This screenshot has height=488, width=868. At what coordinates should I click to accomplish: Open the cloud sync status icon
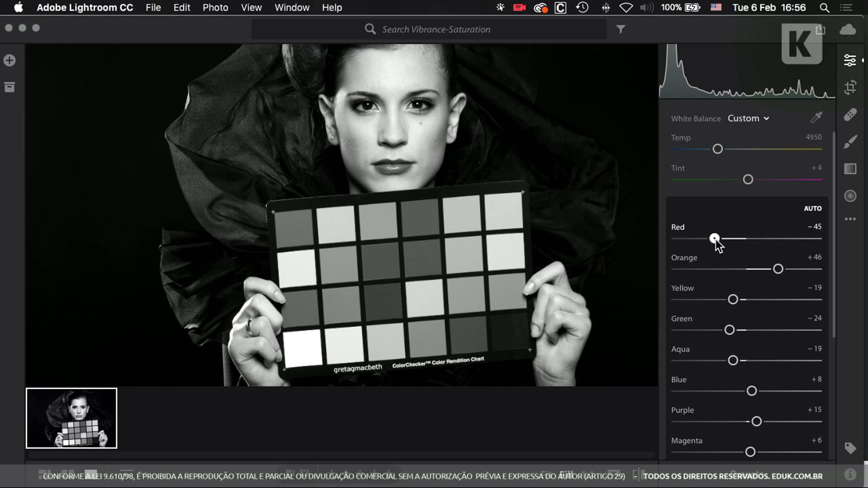click(848, 30)
